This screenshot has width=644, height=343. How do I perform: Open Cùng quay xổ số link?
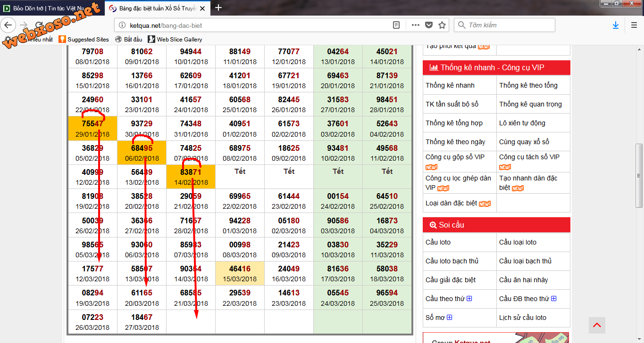click(x=524, y=142)
